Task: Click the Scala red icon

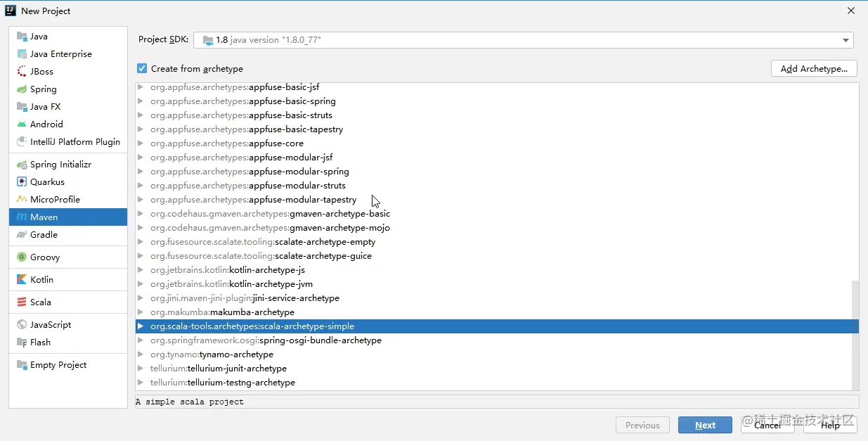Action: (22, 302)
